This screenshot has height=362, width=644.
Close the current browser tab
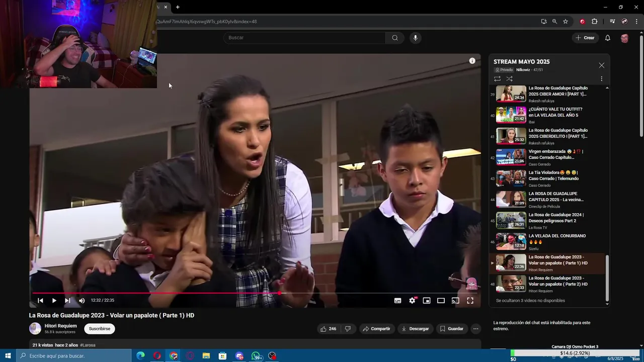click(x=166, y=7)
